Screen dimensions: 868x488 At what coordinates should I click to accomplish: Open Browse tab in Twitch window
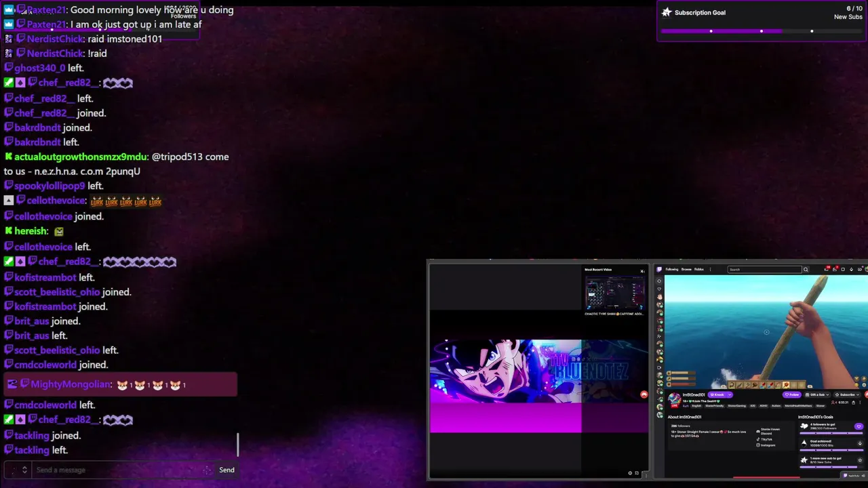pyautogui.click(x=686, y=269)
